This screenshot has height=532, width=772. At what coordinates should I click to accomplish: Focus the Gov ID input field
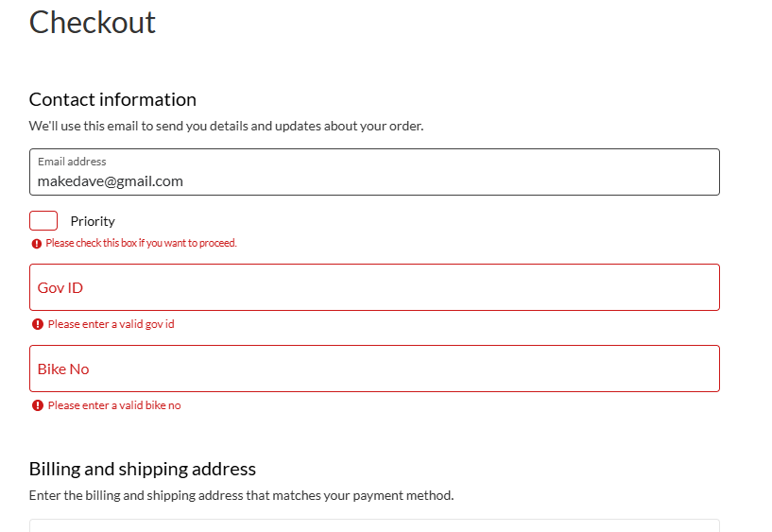[x=374, y=287]
